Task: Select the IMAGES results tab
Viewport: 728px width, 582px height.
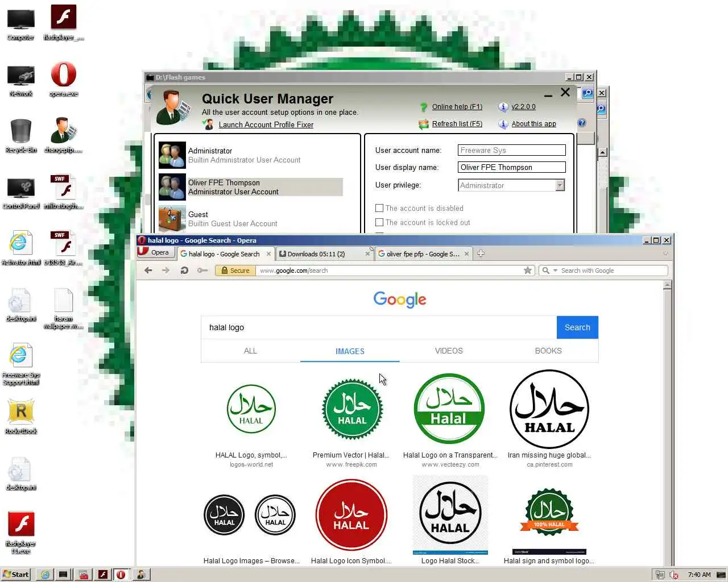Action: 350,351
